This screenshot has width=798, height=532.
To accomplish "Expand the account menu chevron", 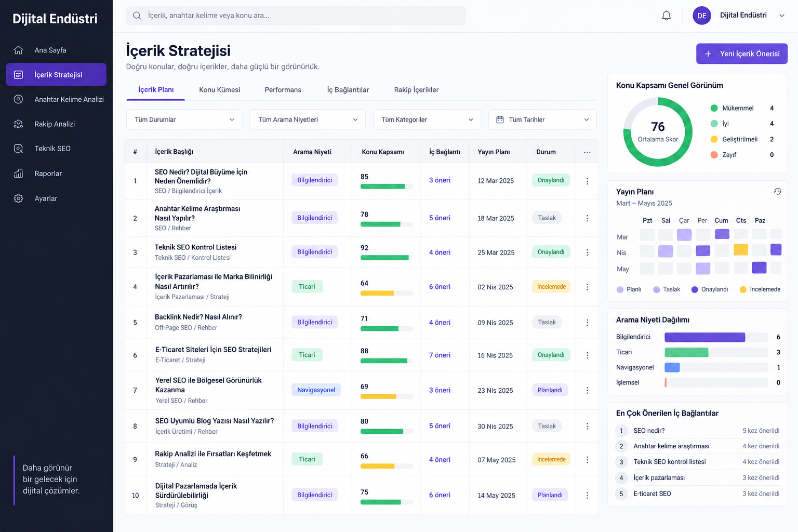I will (781, 16).
